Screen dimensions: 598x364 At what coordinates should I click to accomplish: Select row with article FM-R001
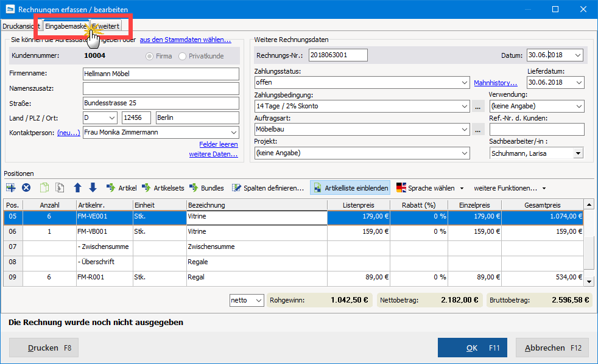click(x=294, y=278)
